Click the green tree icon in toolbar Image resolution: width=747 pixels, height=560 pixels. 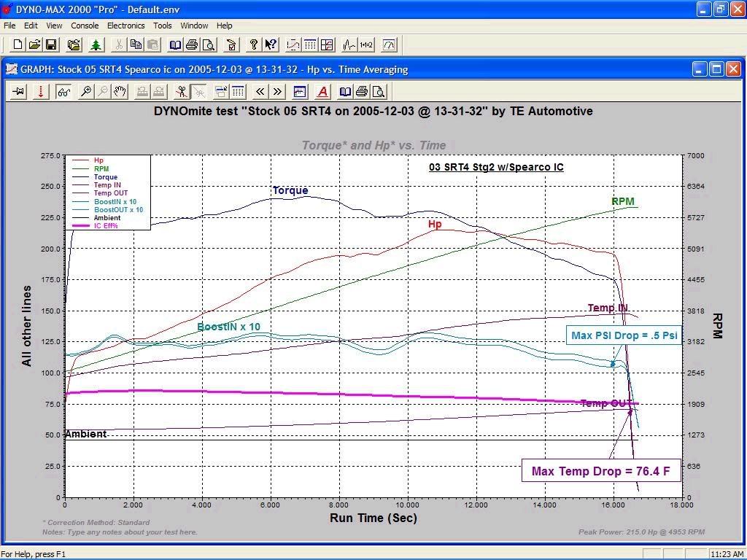[x=96, y=45]
